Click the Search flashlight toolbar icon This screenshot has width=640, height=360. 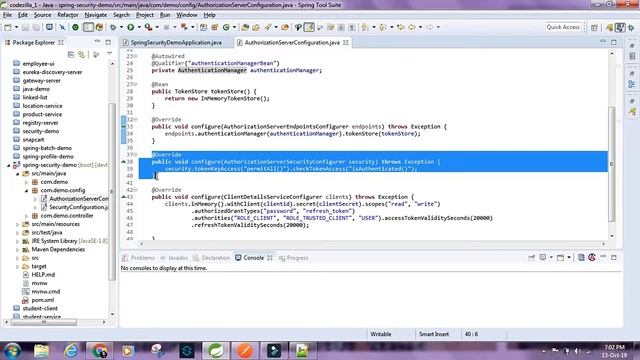pyautogui.click(x=268, y=27)
